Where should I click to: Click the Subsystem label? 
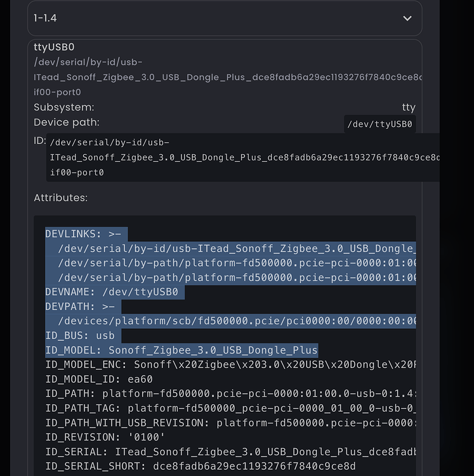63,107
